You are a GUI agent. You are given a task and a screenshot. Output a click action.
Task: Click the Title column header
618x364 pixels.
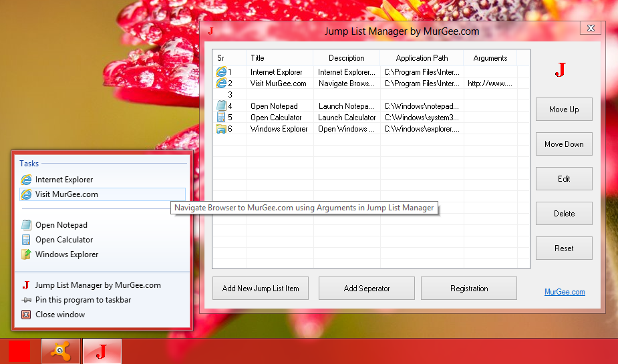280,58
